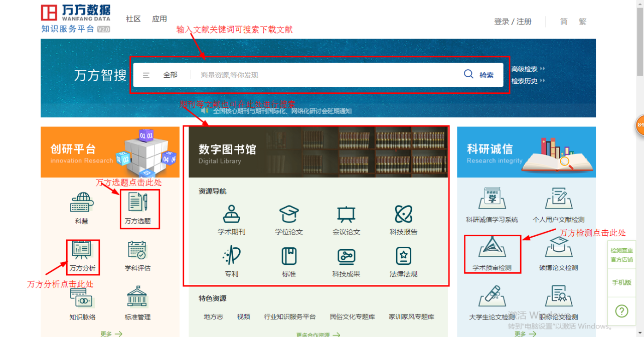The image size is (644, 337).
Task: Click 更多 under 创研平台 panel
Action: point(111,333)
